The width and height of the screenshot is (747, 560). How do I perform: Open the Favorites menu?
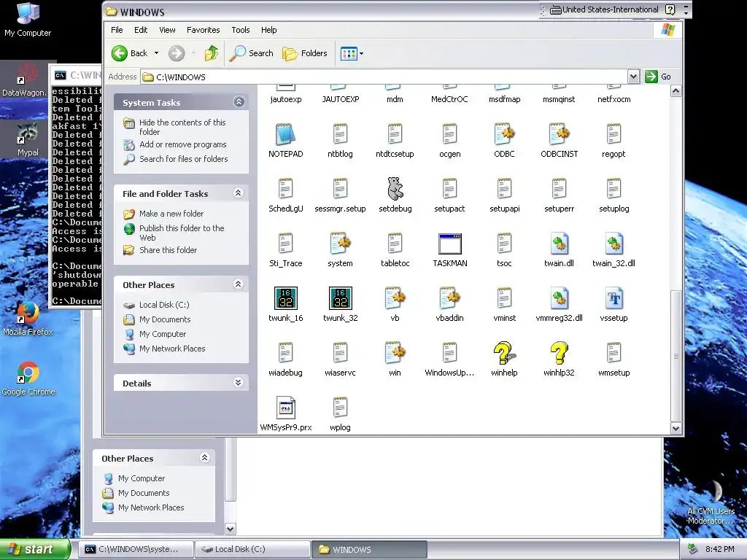point(203,30)
